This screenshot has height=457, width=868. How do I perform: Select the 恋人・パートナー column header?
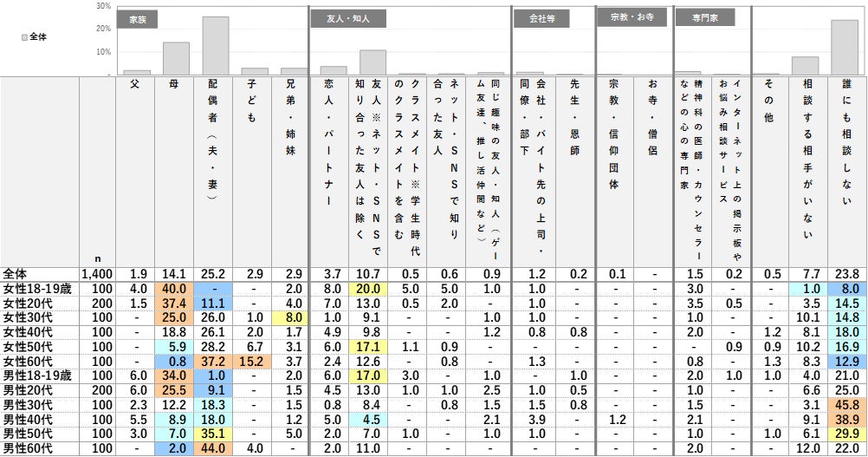329,172
